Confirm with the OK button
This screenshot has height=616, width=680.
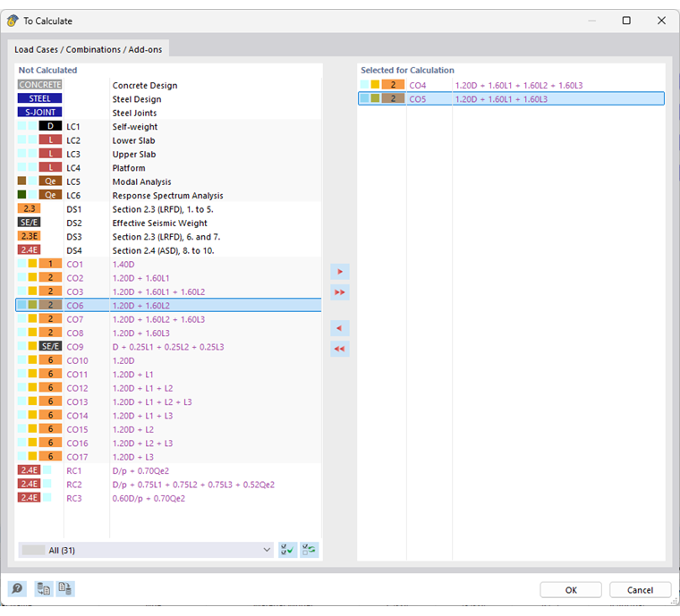[571, 590]
